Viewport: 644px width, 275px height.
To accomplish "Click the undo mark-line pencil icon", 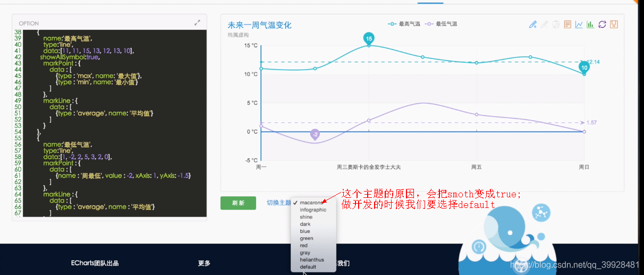I will [544, 24].
